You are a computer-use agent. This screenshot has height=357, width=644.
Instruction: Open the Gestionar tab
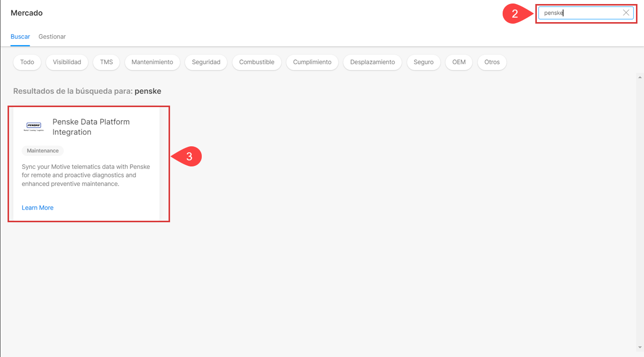tap(52, 37)
